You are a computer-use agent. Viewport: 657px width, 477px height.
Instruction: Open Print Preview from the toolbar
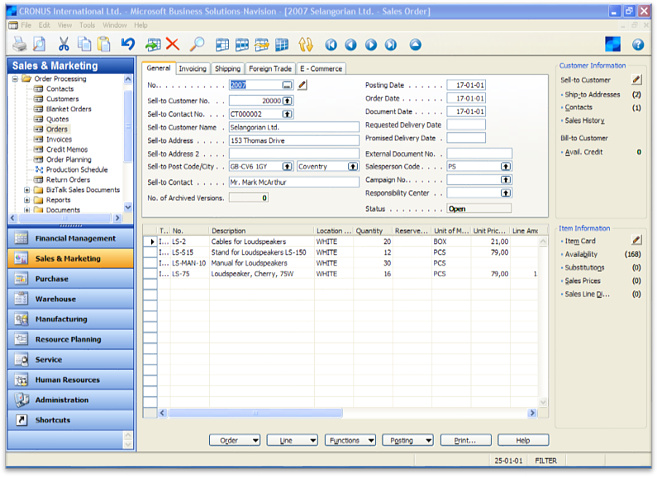39,44
